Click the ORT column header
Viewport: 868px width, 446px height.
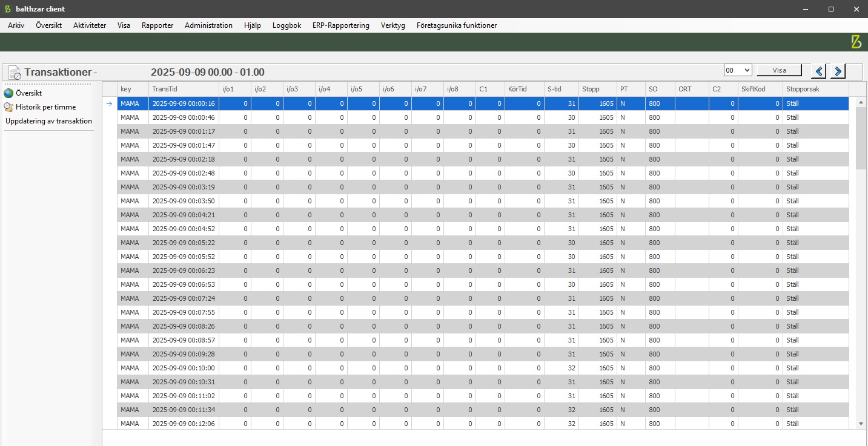[692, 89]
